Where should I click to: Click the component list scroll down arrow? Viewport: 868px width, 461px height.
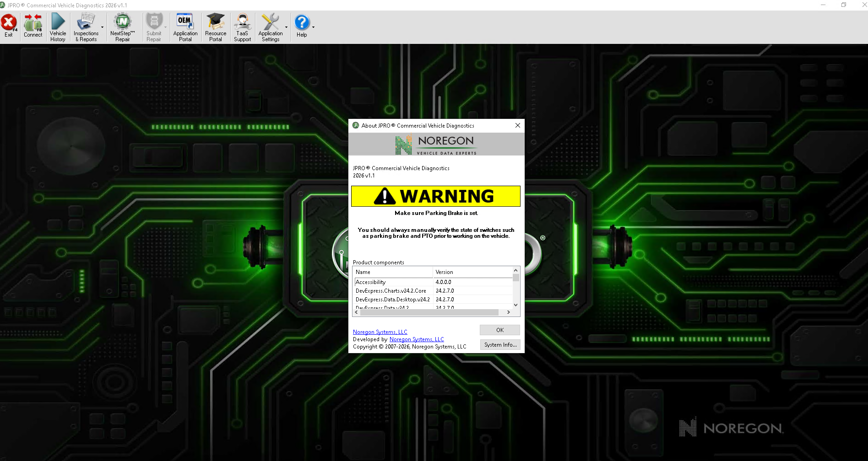(x=516, y=305)
